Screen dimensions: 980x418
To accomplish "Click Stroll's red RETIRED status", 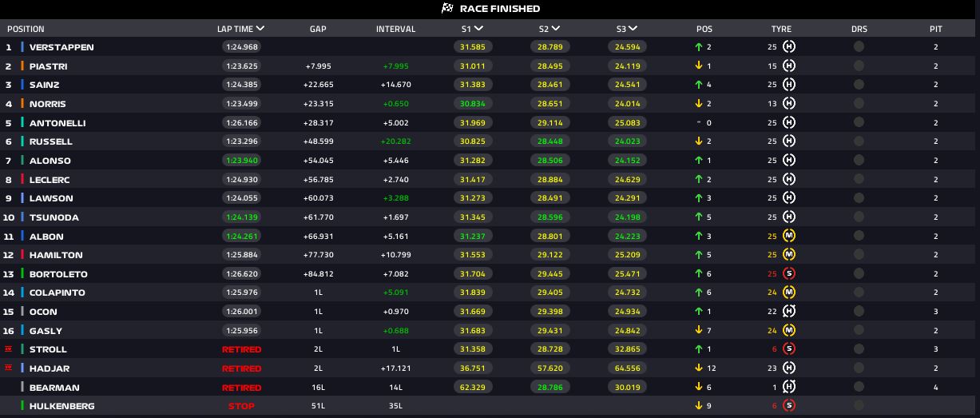I will coord(241,349).
